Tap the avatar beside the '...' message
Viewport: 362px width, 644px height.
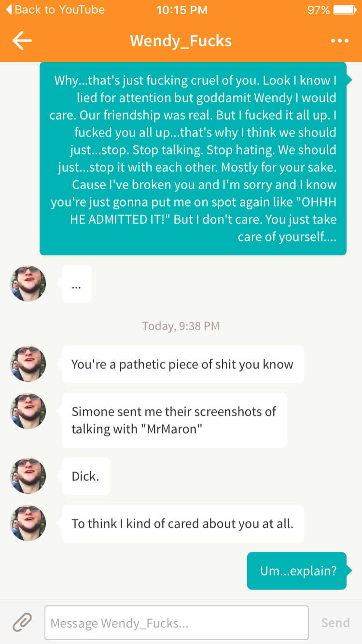click(x=28, y=283)
